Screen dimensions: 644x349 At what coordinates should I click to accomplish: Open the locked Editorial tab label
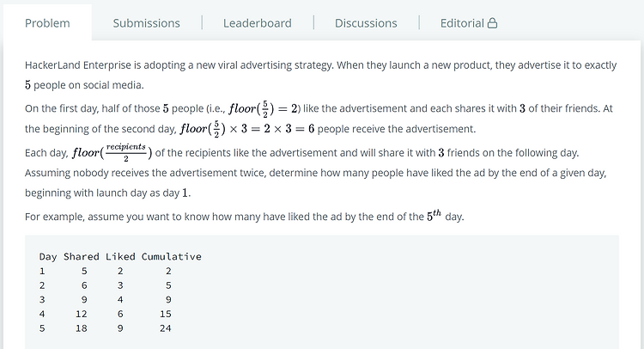tap(462, 23)
